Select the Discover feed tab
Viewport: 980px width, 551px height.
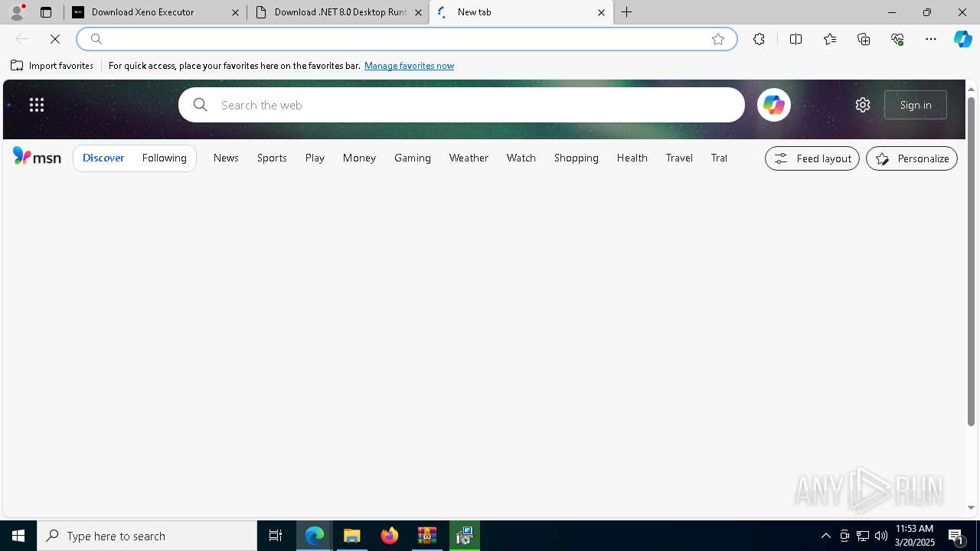pos(103,158)
